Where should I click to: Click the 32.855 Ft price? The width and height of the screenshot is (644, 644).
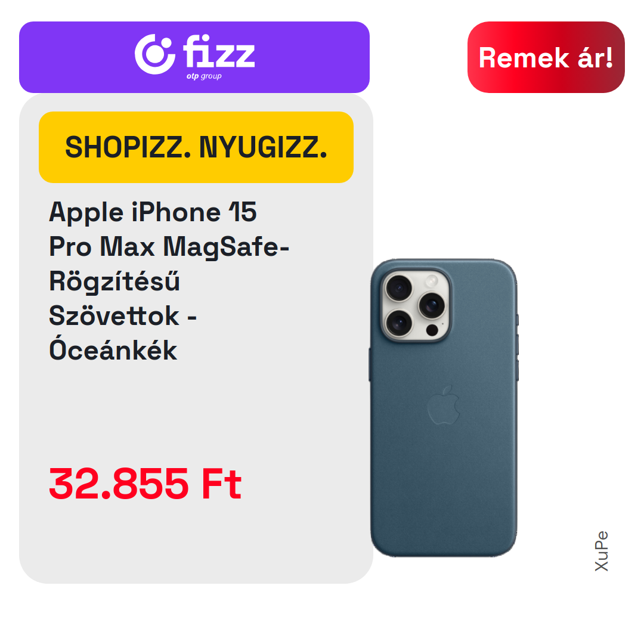click(x=145, y=484)
